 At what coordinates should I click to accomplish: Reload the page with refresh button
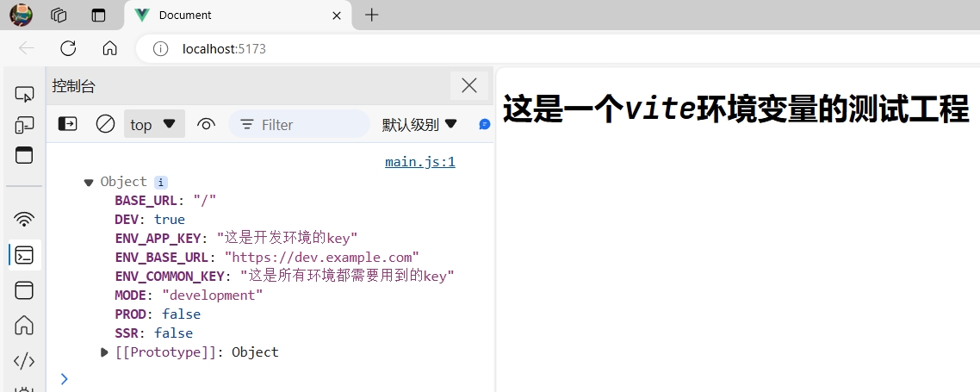(x=68, y=48)
